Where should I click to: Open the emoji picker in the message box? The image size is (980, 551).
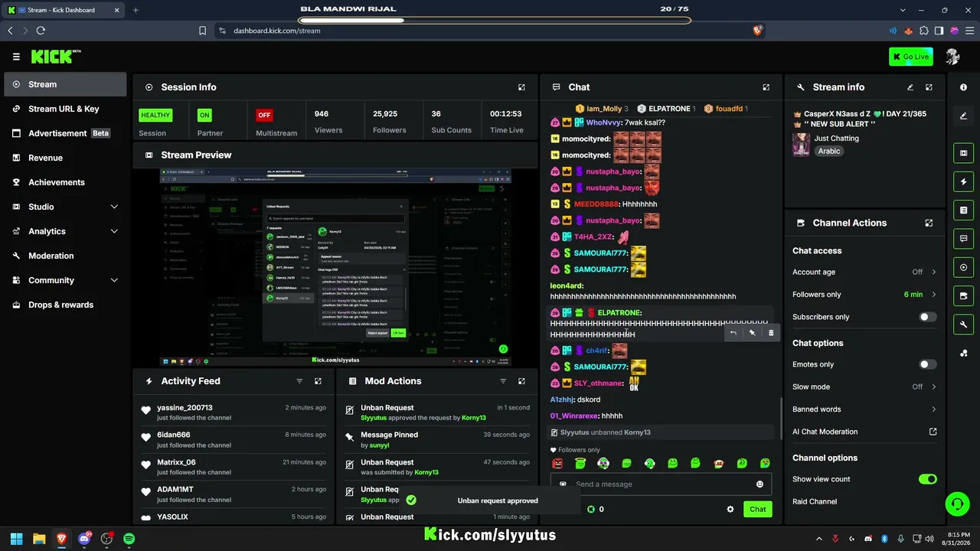759,484
